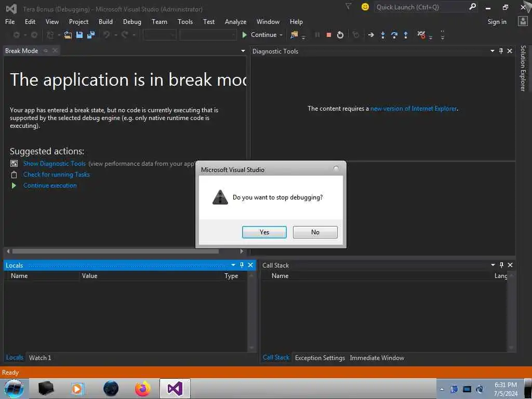532x399 pixels.
Task: Click the account avatar icon near Sign in
Action: point(523,21)
